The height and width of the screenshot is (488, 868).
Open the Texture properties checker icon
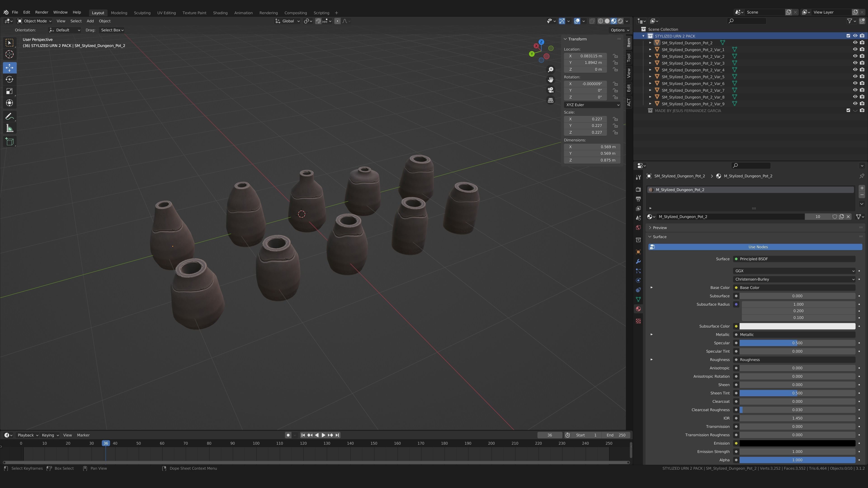(638, 321)
